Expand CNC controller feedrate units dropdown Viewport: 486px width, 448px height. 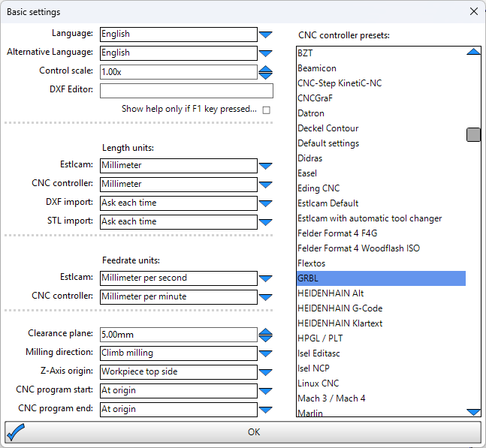[x=266, y=296]
